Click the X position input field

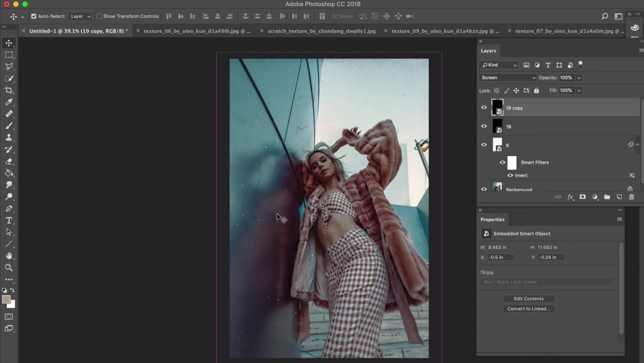(500, 257)
